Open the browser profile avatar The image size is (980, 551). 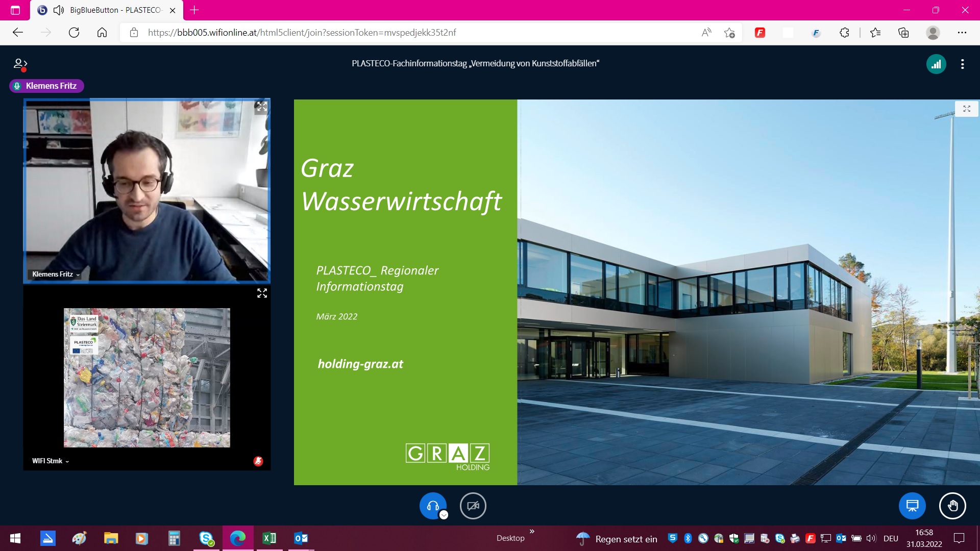(933, 33)
